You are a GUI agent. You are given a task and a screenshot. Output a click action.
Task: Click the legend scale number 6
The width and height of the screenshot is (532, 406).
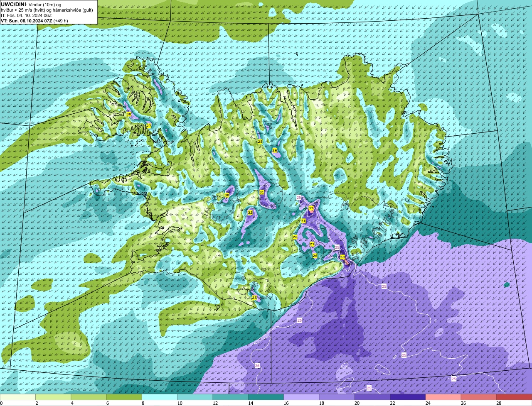pos(107,403)
